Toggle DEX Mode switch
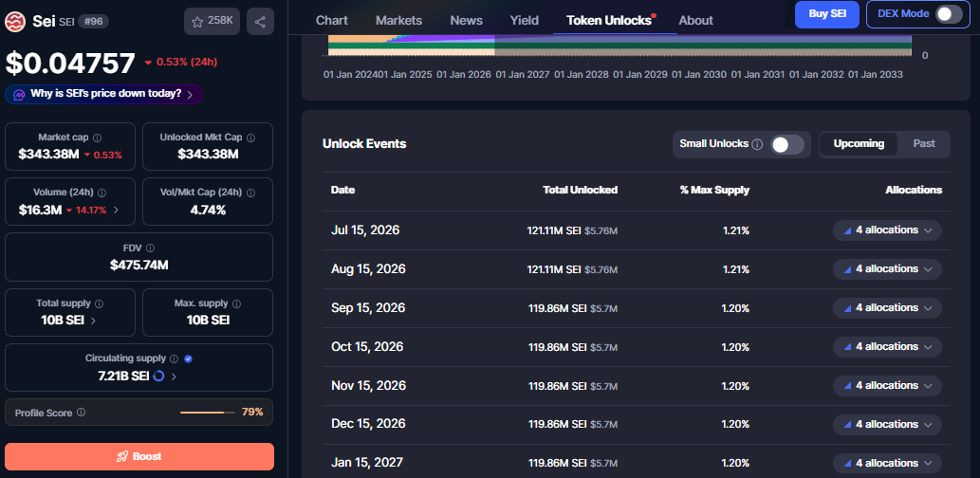Screen dimensions: 980x478 948,13
